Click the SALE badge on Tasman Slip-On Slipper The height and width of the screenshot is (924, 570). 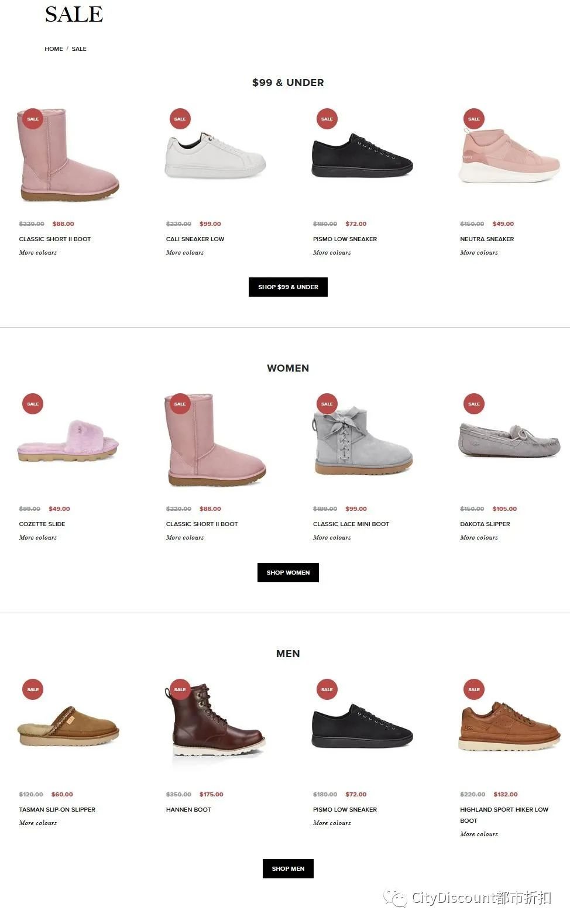coord(33,689)
